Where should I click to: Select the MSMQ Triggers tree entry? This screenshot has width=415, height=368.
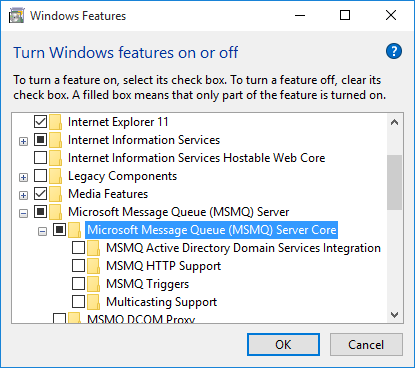[x=147, y=284]
